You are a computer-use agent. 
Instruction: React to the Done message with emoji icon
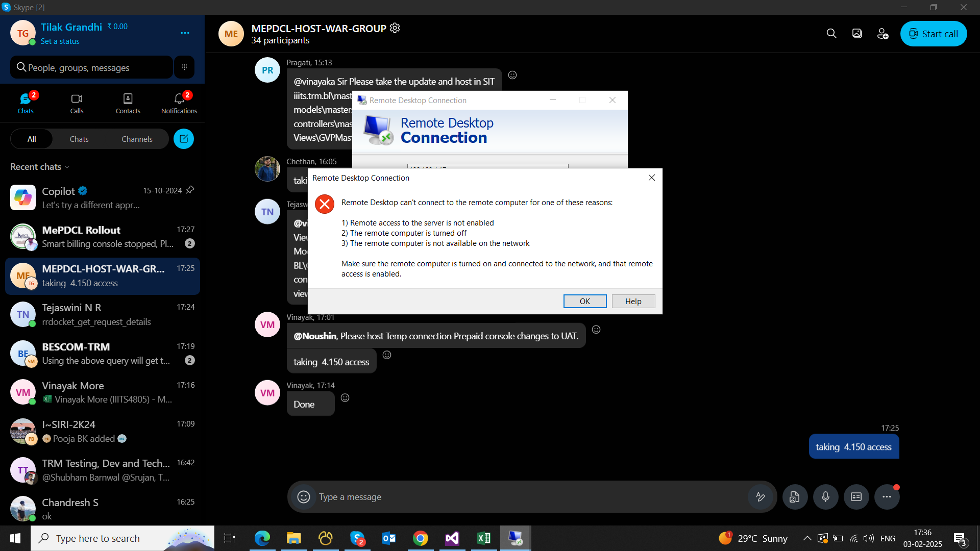pyautogui.click(x=345, y=398)
